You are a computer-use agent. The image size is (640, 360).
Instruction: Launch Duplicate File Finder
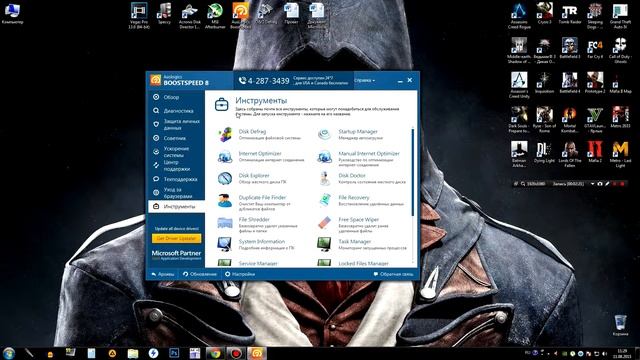pyautogui.click(x=262, y=198)
